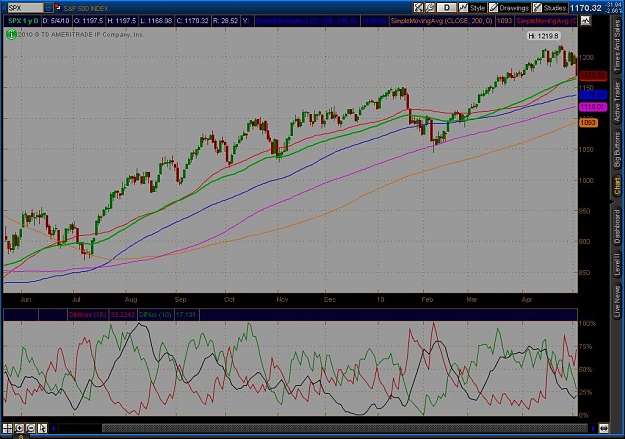Click the DIMinus (10) study label

87,315
